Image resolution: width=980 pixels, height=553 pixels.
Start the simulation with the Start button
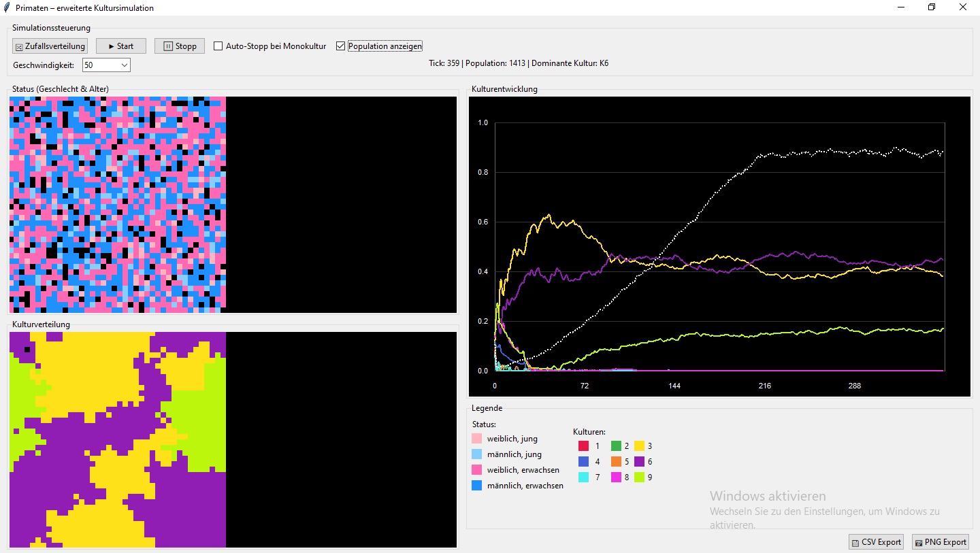pos(120,46)
